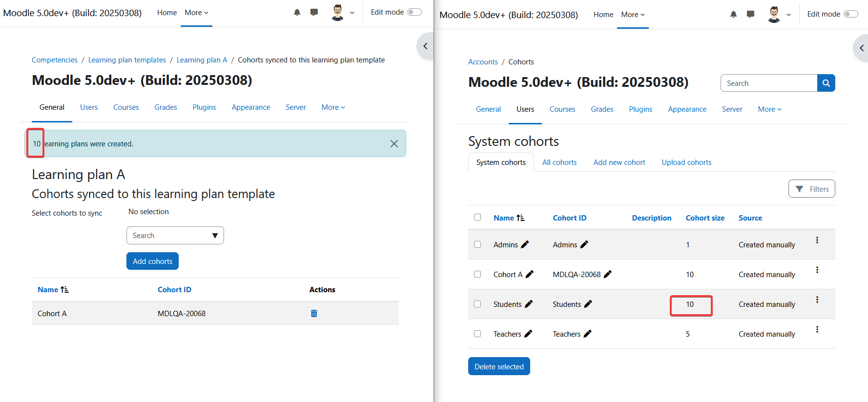Sort synced cohorts by Cohort ID column

[174, 290]
